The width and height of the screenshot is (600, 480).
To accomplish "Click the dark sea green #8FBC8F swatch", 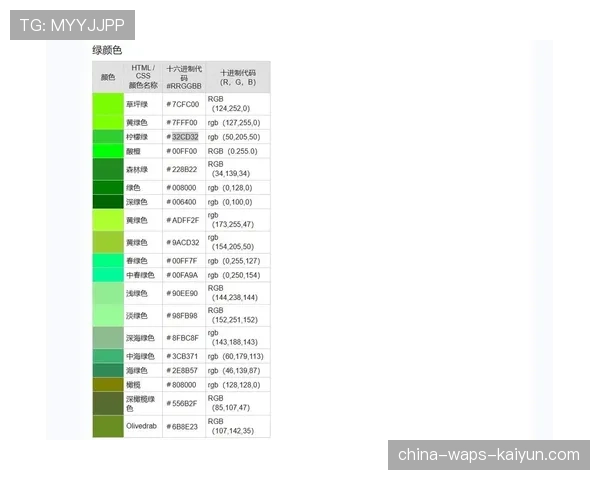I will [108, 338].
